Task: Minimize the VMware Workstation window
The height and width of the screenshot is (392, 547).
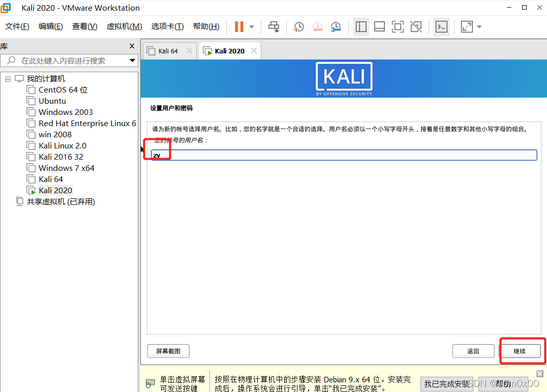Action: click(509, 7)
